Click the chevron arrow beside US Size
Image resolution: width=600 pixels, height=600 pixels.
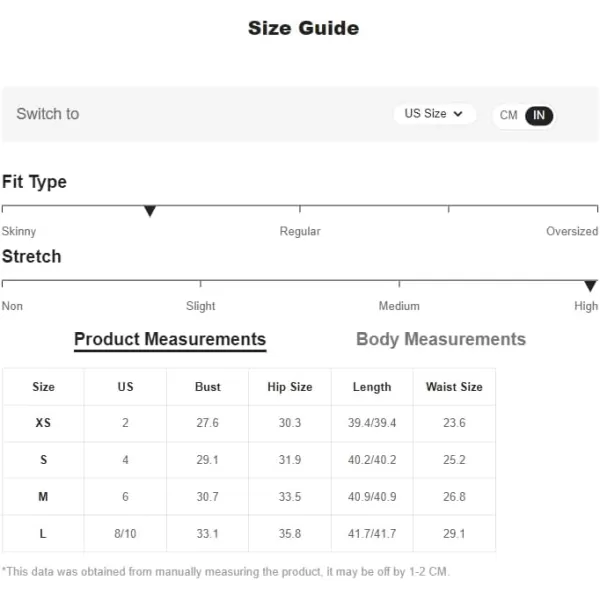458,114
